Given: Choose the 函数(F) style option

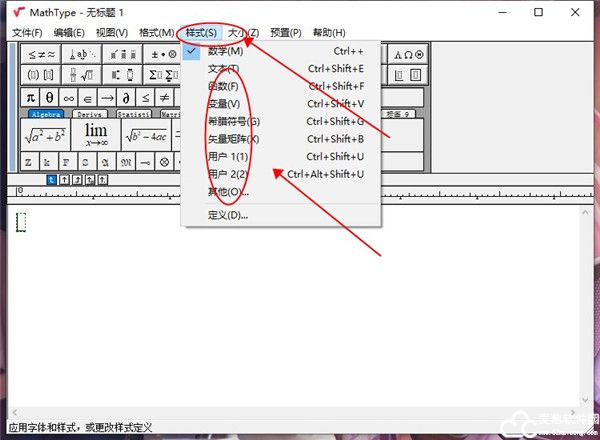Looking at the screenshot, I should pyautogui.click(x=223, y=86).
